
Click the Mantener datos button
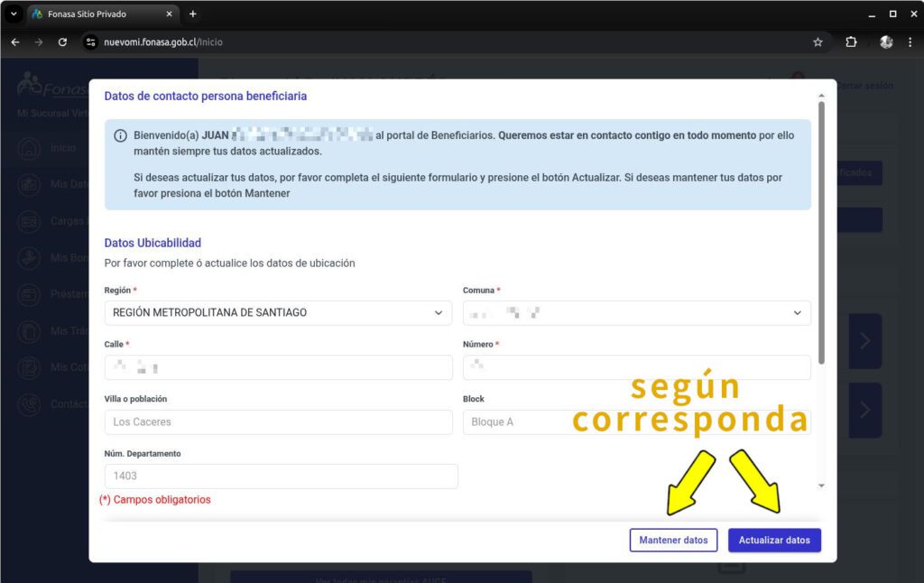click(673, 540)
